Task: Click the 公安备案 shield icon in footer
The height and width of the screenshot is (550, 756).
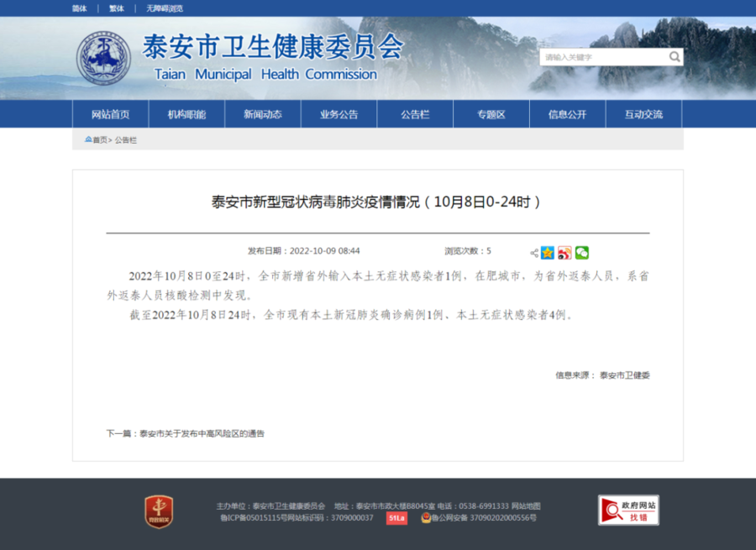Action: click(x=426, y=517)
